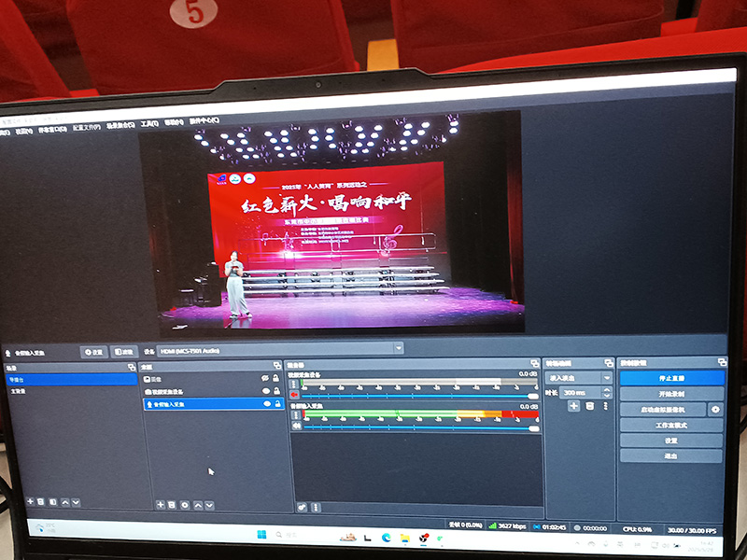Screen dimensions: 747x560
Task: Open virtual camera settings gear icon
Action: tap(715, 410)
